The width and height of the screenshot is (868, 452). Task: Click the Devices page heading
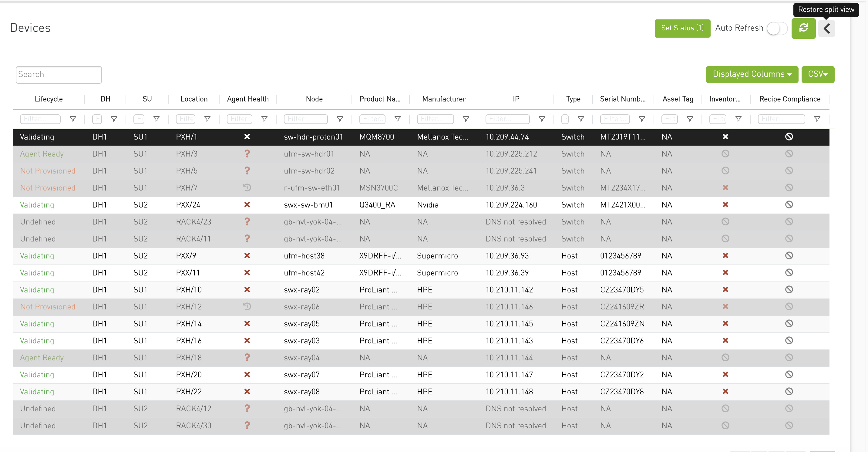tap(30, 28)
